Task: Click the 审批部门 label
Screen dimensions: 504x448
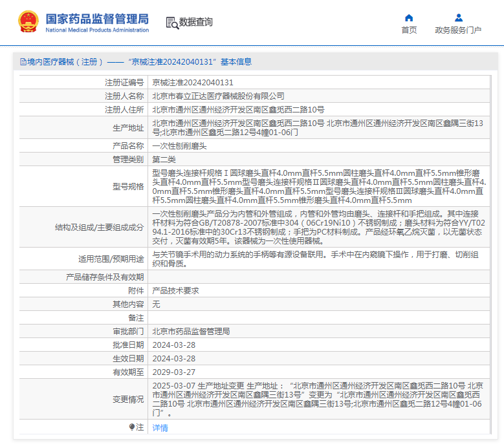Action: click(x=128, y=332)
